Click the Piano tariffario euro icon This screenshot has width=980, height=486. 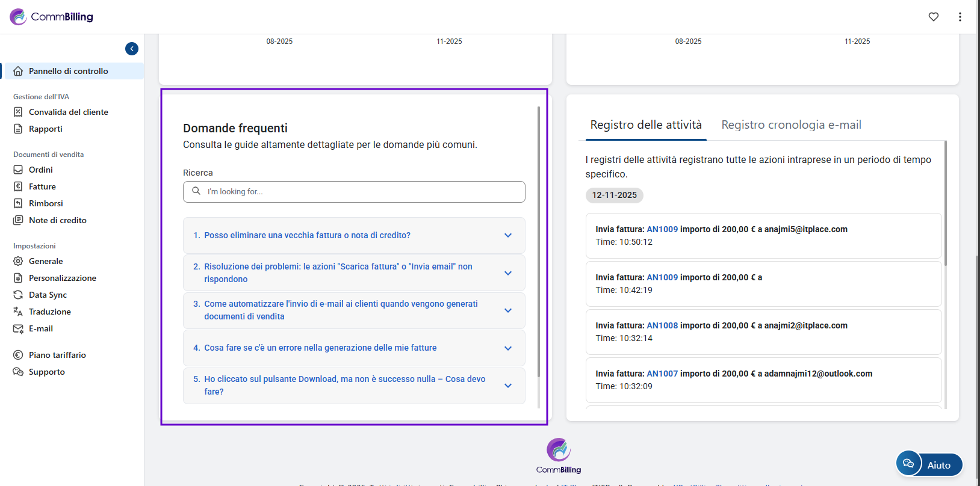pyautogui.click(x=18, y=355)
